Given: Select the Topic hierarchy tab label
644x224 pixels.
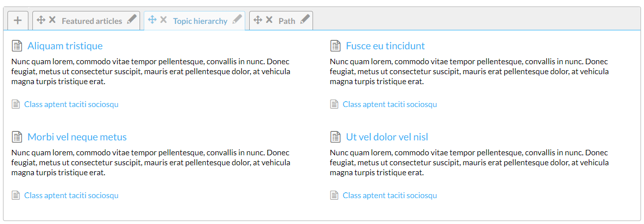Looking at the screenshot, I should click(200, 21).
